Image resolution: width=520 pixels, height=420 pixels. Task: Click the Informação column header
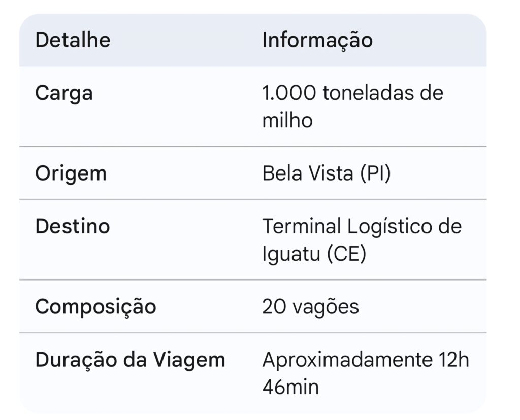point(317,40)
